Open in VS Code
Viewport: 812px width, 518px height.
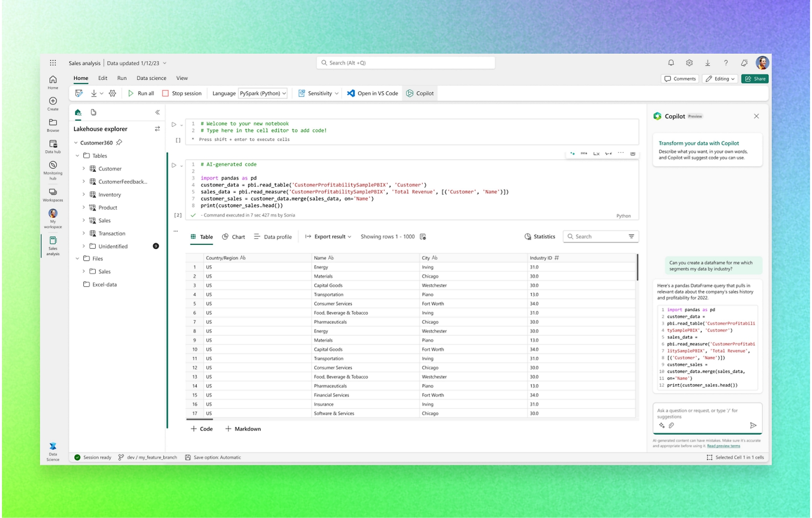[x=373, y=93]
